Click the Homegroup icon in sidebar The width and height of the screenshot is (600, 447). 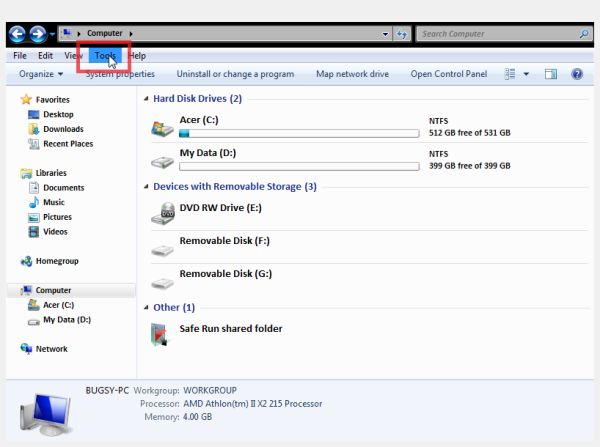click(x=26, y=261)
